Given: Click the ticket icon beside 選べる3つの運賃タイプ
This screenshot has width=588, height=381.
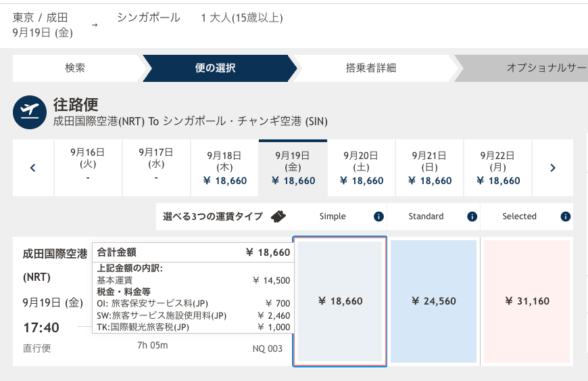Looking at the screenshot, I should click(278, 217).
